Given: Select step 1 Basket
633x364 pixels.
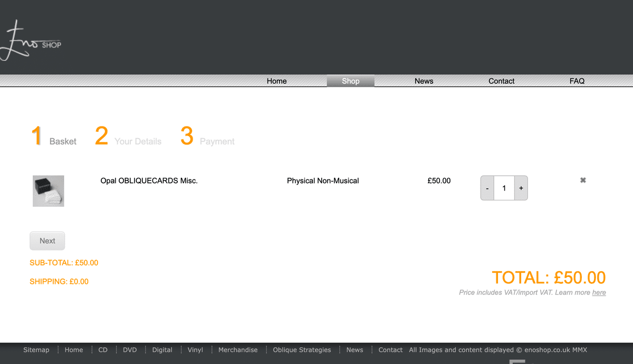Looking at the screenshot, I should pos(54,136).
